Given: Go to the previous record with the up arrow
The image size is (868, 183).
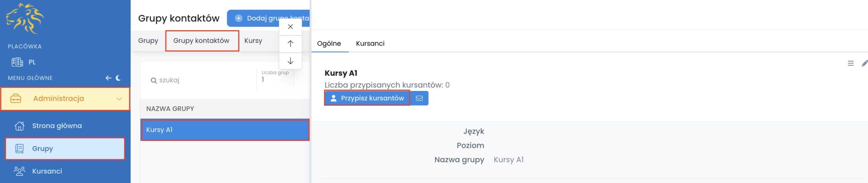Looking at the screenshot, I should click(290, 44).
